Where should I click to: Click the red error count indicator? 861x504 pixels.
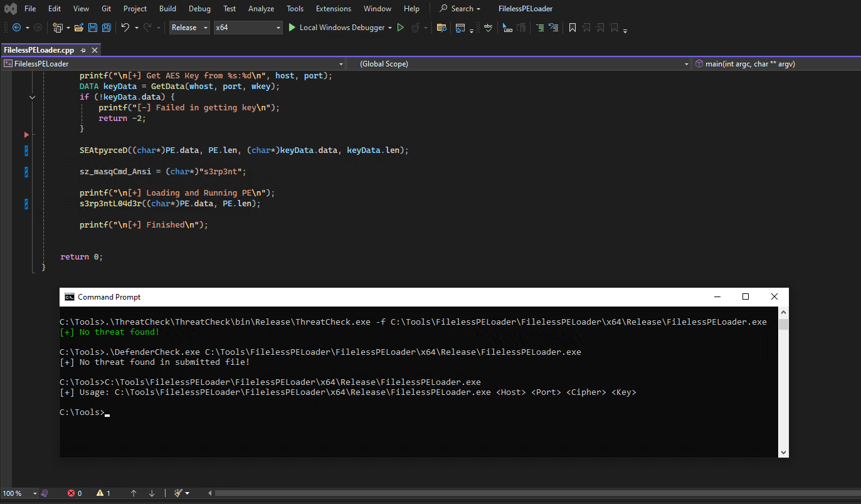(x=75, y=493)
